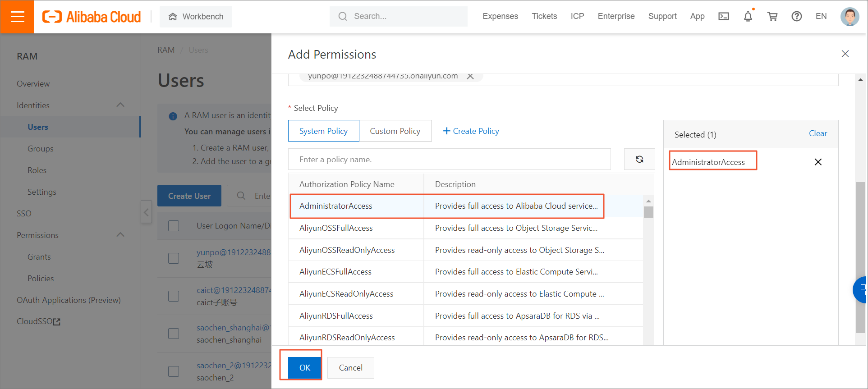Click Create User button
The height and width of the screenshot is (389, 868).
click(x=189, y=196)
